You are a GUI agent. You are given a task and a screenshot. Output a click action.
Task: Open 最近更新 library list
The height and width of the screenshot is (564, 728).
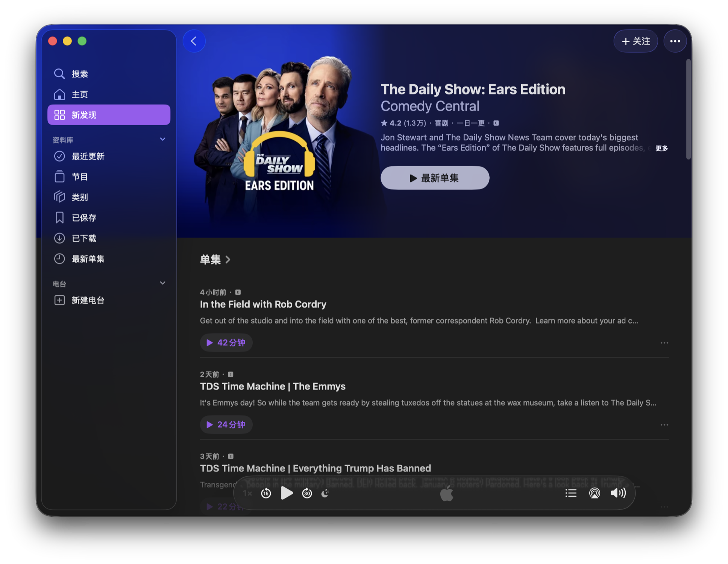tap(109, 156)
